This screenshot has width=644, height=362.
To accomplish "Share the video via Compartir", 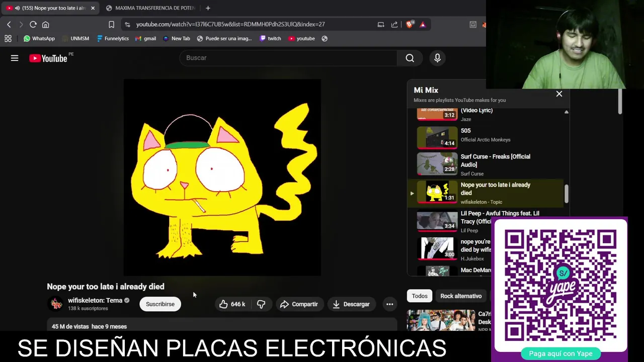I will 299,304.
